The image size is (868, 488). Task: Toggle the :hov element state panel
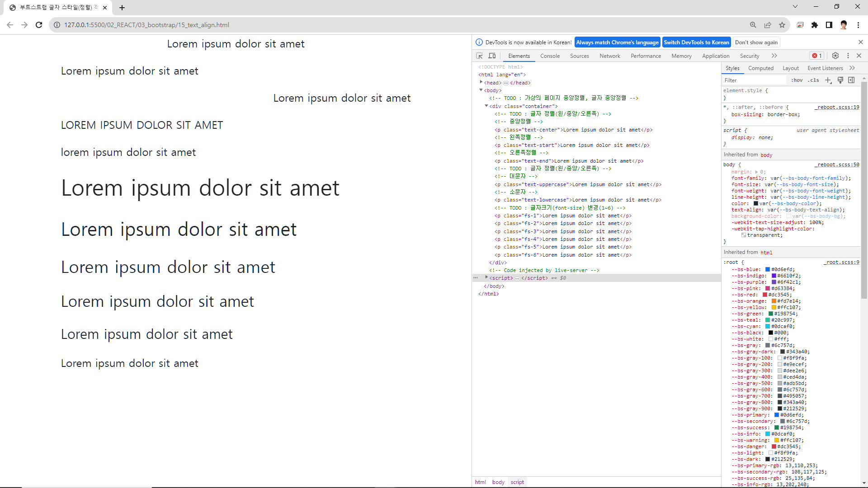point(797,80)
